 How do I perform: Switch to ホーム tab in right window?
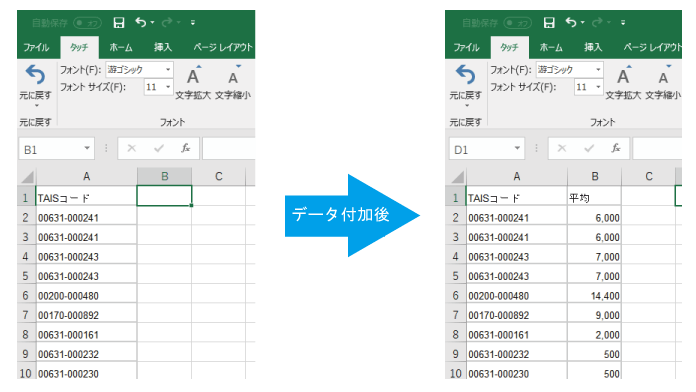(551, 47)
